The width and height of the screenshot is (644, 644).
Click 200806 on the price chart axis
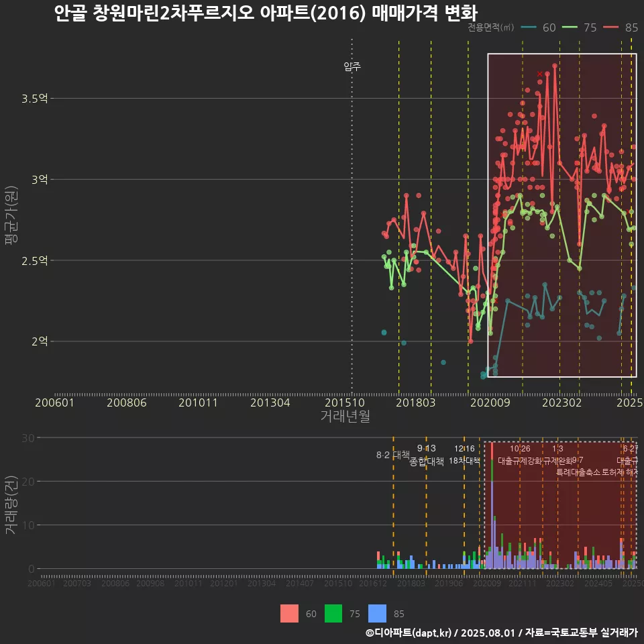pyautogui.click(x=127, y=402)
